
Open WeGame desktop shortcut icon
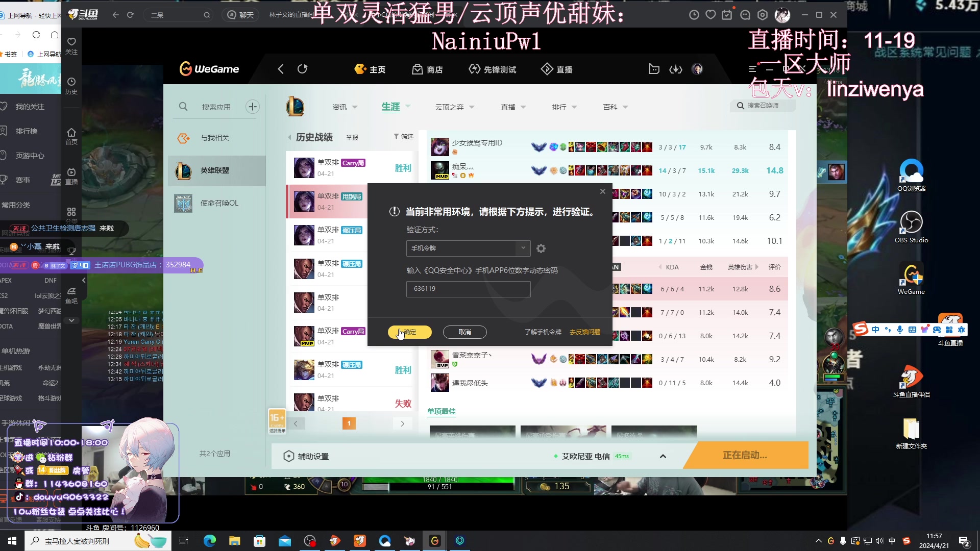(912, 279)
